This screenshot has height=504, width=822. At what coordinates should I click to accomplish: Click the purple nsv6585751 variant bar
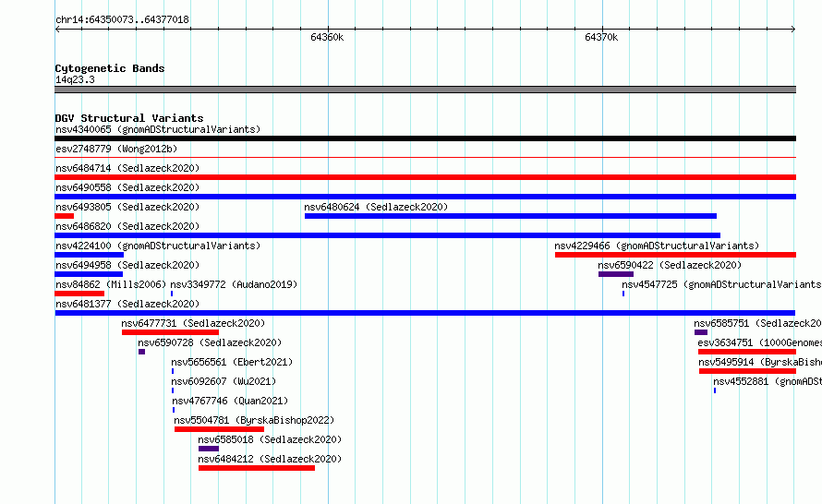pyautogui.click(x=701, y=332)
